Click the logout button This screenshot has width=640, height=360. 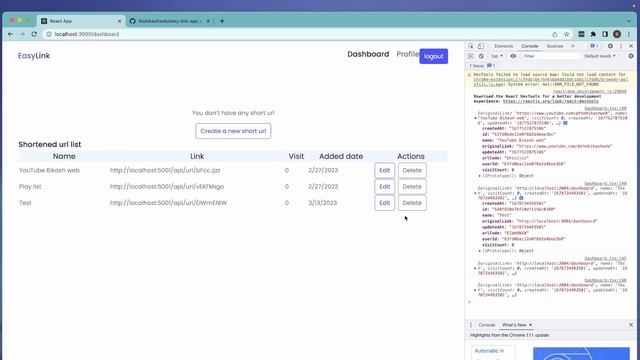pos(433,56)
